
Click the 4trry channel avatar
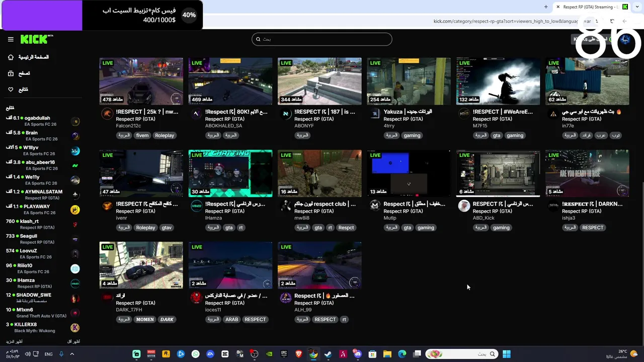pyautogui.click(x=375, y=114)
